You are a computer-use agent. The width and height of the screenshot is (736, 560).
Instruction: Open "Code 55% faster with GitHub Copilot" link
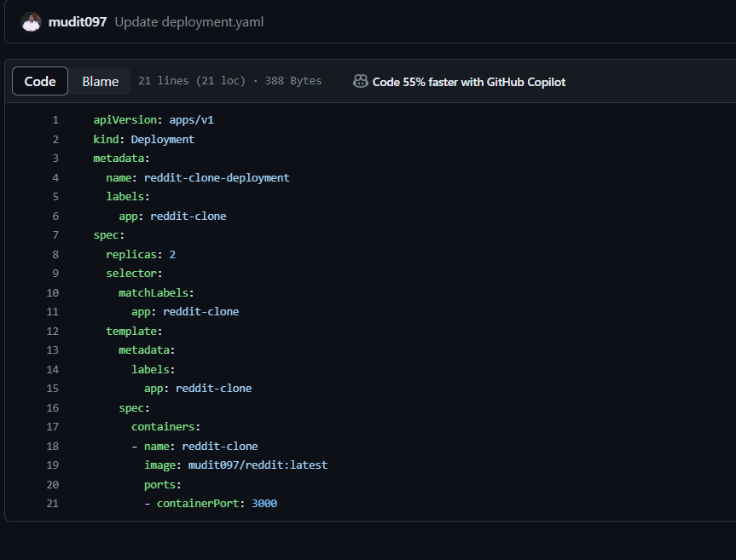pos(468,82)
